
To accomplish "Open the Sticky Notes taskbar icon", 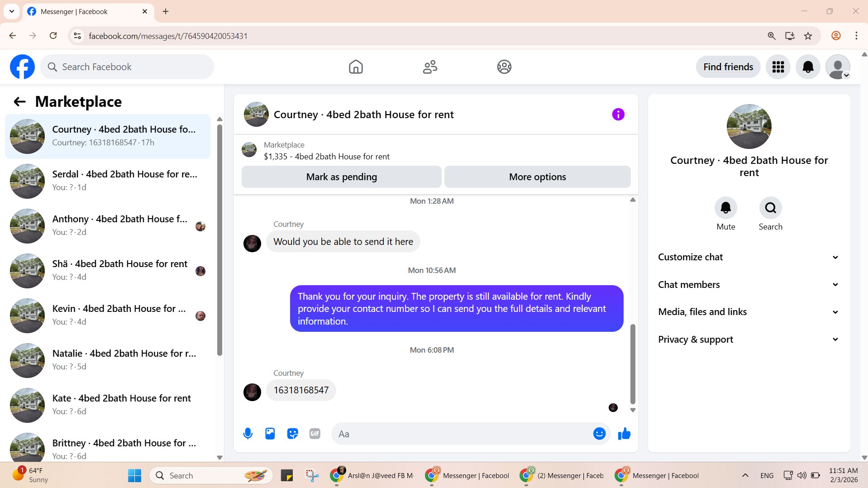I will [287, 476].
